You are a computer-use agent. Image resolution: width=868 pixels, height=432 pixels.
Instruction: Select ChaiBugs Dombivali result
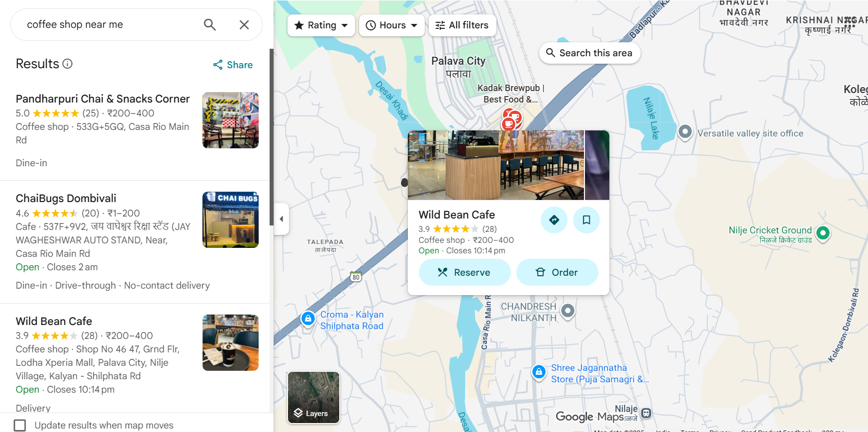point(66,199)
